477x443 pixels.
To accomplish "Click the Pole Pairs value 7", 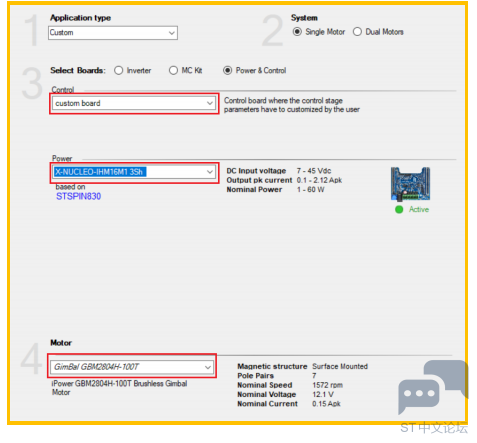I will click(x=314, y=376).
